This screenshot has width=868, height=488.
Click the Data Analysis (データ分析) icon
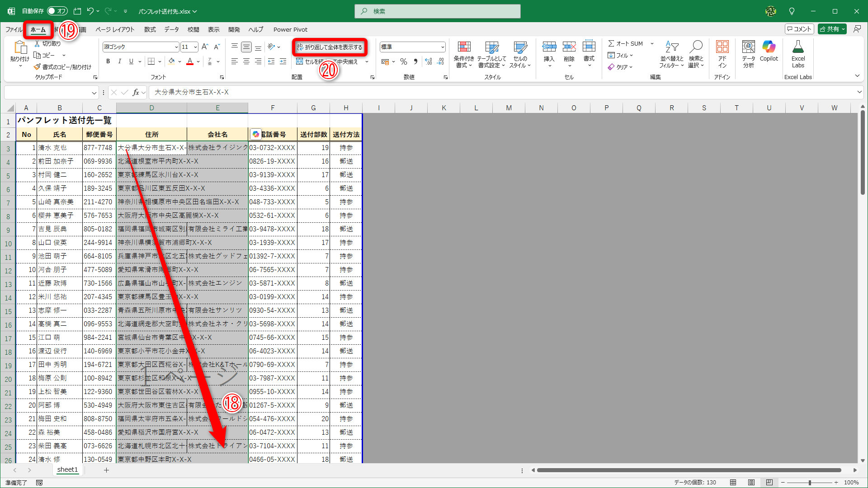tap(748, 47)
